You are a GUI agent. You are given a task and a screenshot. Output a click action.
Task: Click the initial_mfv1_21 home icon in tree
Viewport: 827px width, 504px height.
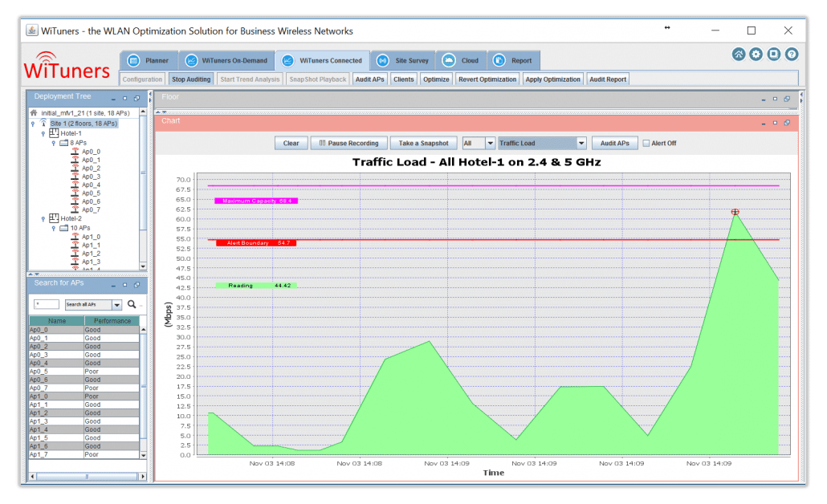(34, 113)
